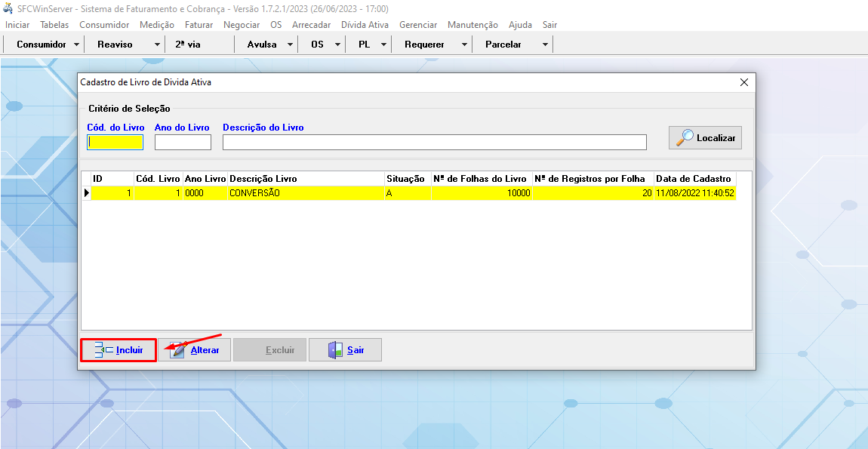
Task: Open the Tabelas menu
Action: [54, 25]
